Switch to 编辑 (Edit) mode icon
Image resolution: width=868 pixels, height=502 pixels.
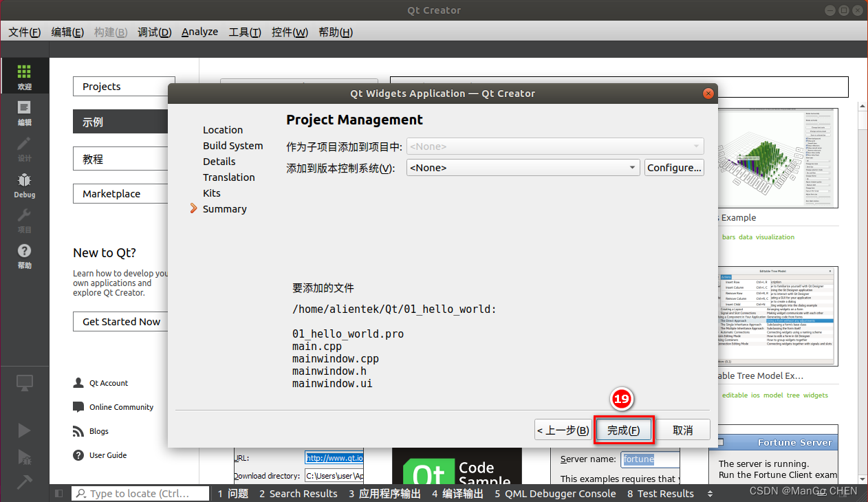[x=24, y=112]
